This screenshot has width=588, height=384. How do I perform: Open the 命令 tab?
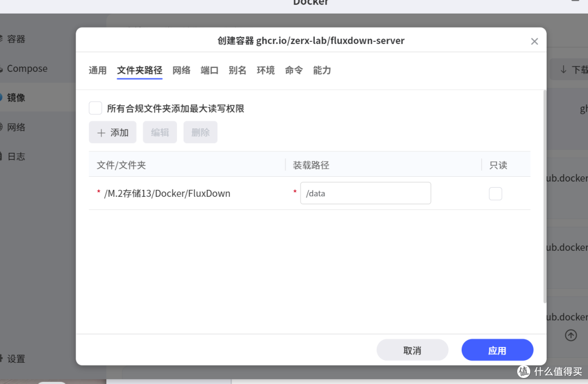[293, 70]
